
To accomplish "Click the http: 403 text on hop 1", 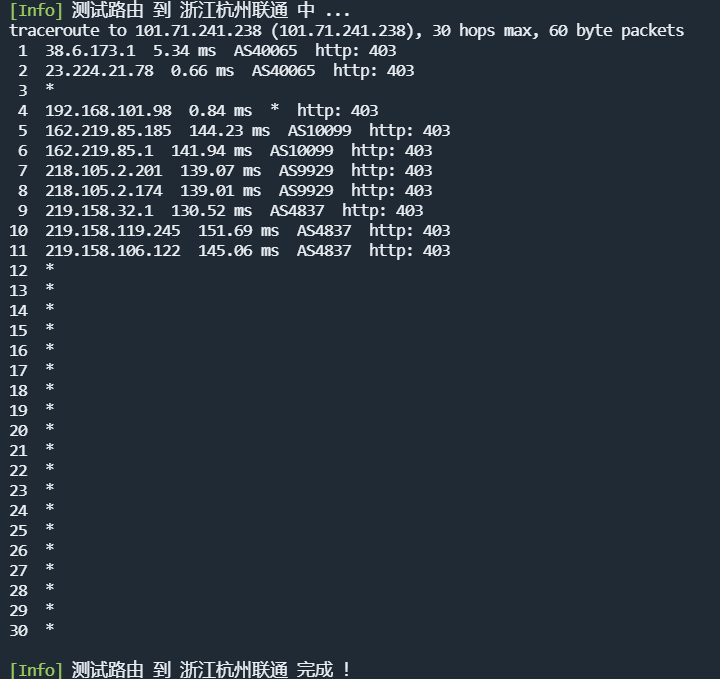I will 355,51.
